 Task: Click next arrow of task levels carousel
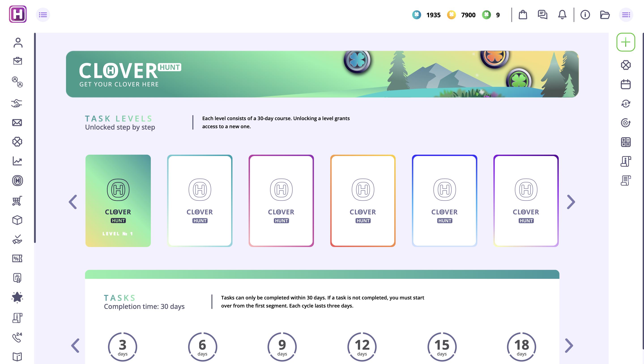571,202
